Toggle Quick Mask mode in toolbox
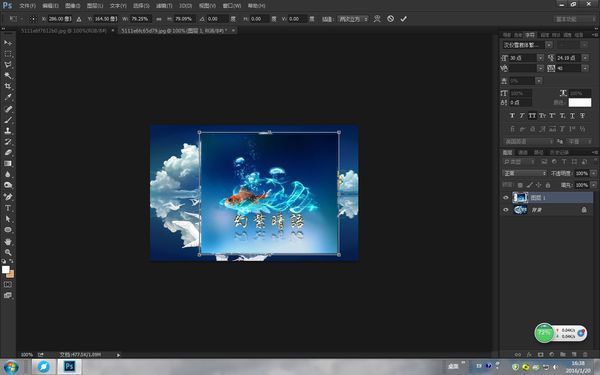The height and width of the screenshot is (375, 600). pos(8,284)
